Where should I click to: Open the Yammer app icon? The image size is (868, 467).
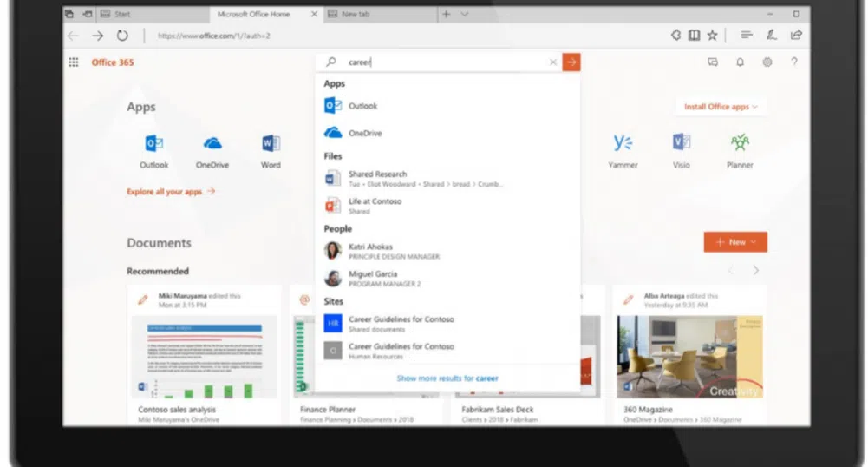(623, 143)
